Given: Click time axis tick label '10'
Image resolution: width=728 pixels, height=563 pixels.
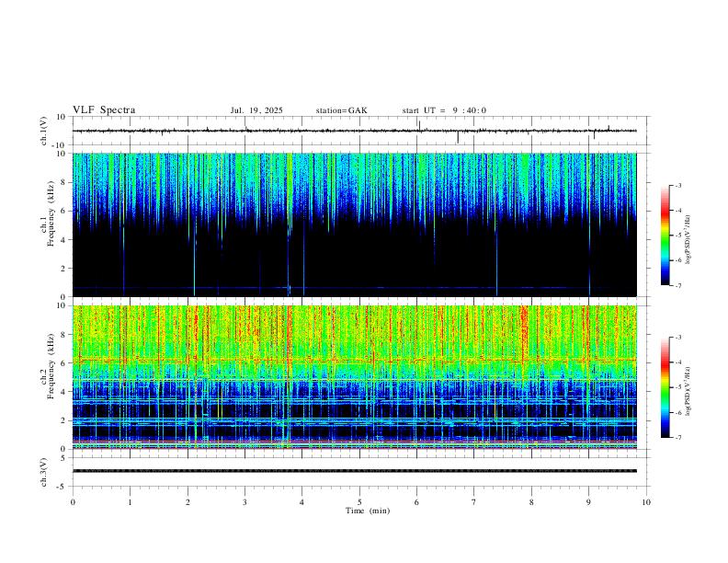Looking at the screenshot, I should point(646,502).
